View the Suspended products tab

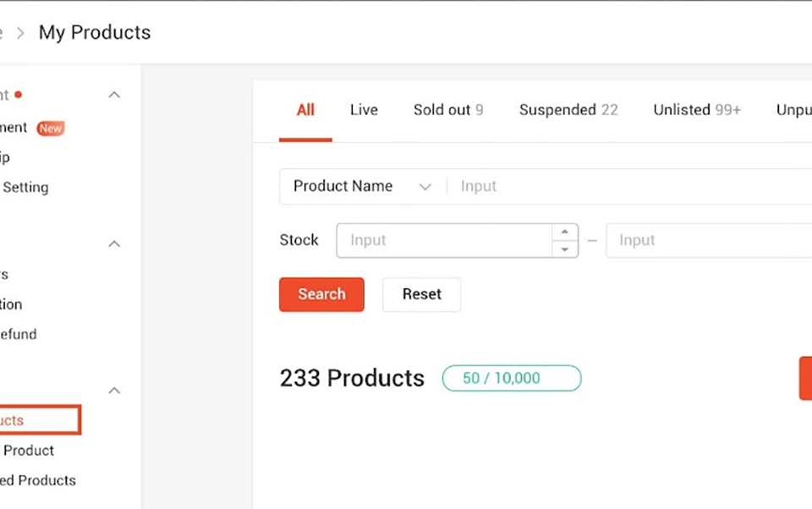pyautogui.click(x=568, y=110)
